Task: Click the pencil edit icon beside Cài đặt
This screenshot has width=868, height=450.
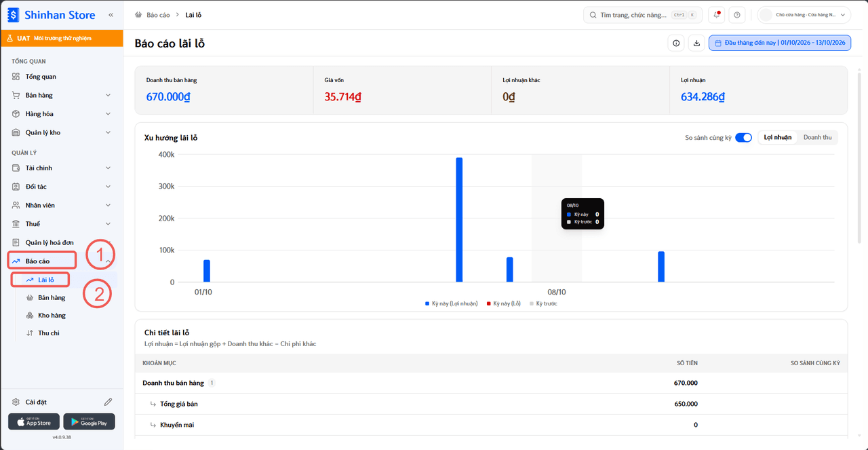Action: [x=108, y=402]
